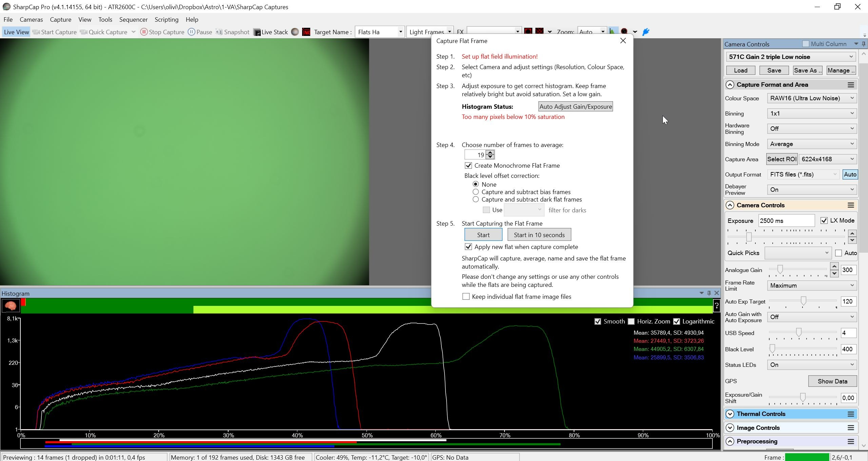Image resolution: width=868 pixels, height=461 pixels.
Task: Toggle the Logarithmic histogram checkbox
Action: [x=676, y=321]
